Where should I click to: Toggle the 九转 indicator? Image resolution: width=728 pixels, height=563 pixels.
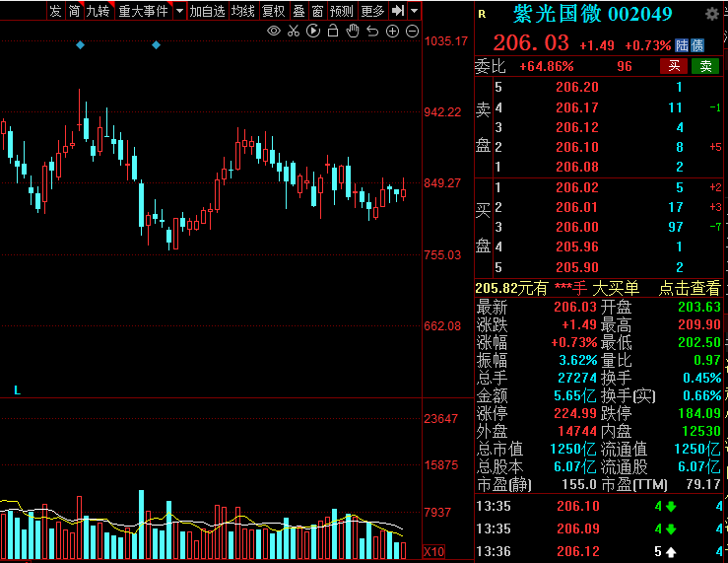click(99, 11)
